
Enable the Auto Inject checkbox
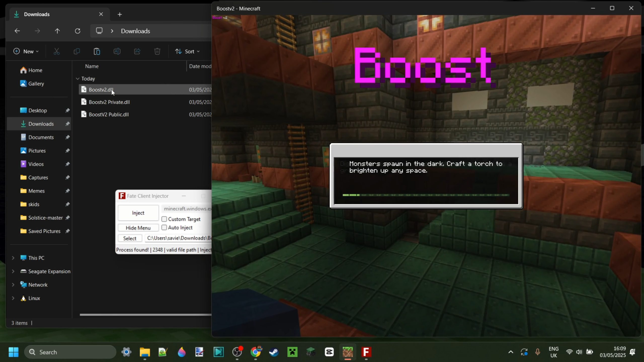click(164, 228)
